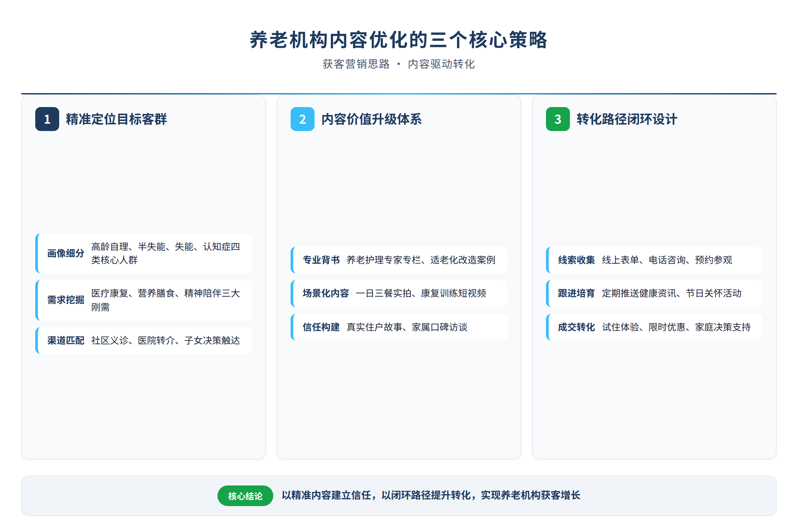Click the heading 转化路径闭环设计
The image size is (798, 532).
[x=627, y=119]
